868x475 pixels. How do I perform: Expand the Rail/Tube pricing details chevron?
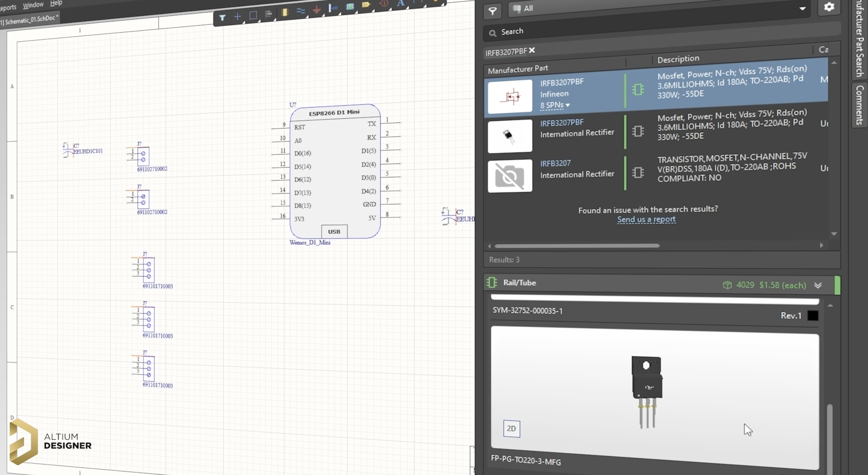pyautogui.click(x=818, y=285)
